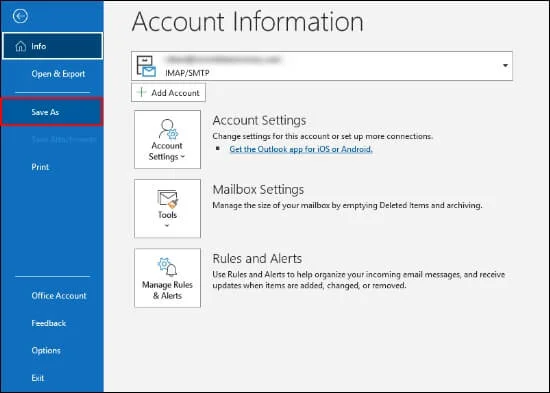Click the IMAP/SMTP account type text
The image size is (550, 393).
[187, 73]
